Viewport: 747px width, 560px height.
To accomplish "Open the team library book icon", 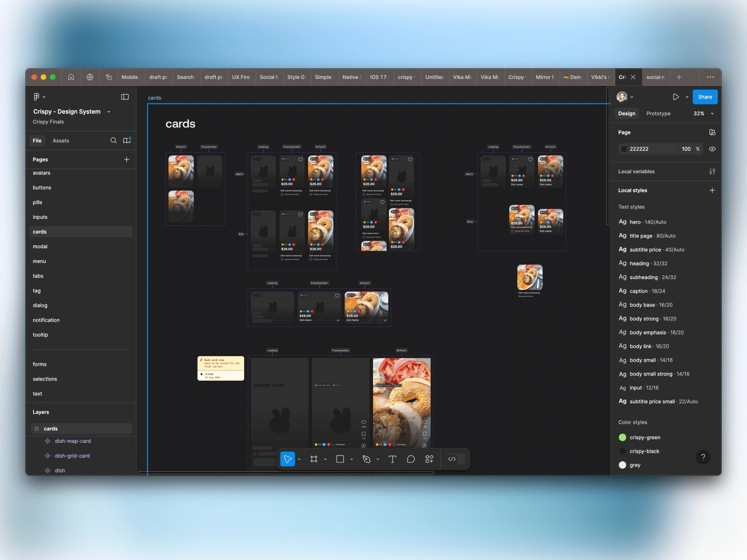I will click(127, 140).
